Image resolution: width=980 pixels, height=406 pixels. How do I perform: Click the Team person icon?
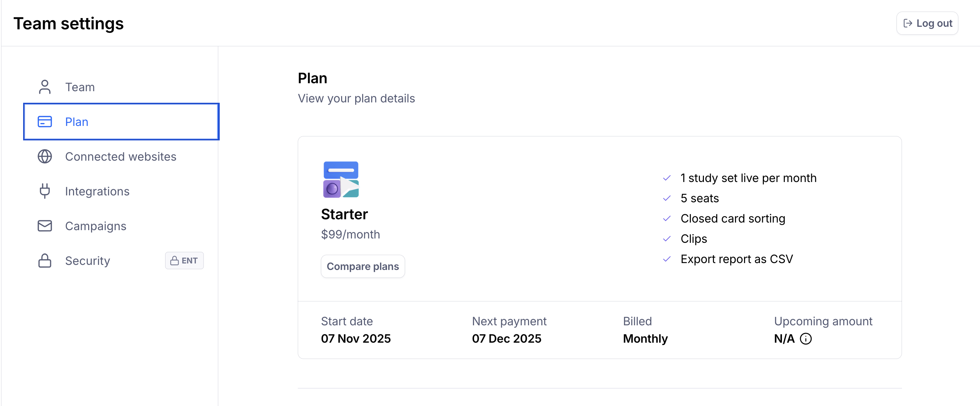[44, 87]
